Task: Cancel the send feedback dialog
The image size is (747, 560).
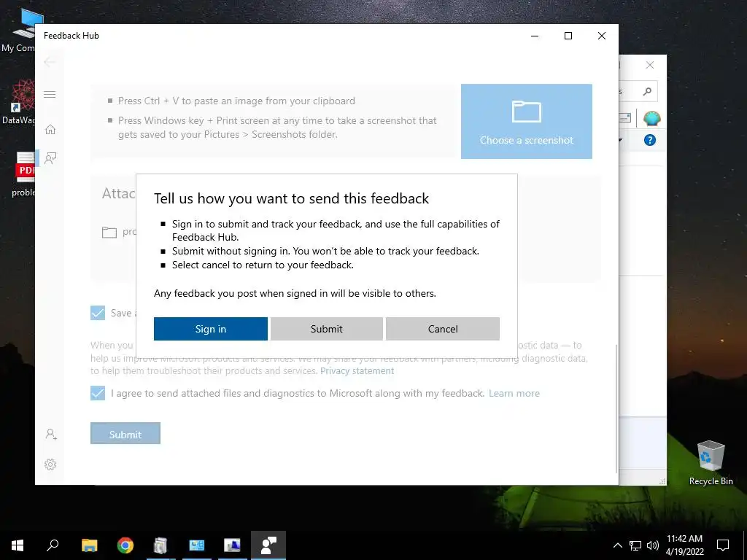Action: 443,329
